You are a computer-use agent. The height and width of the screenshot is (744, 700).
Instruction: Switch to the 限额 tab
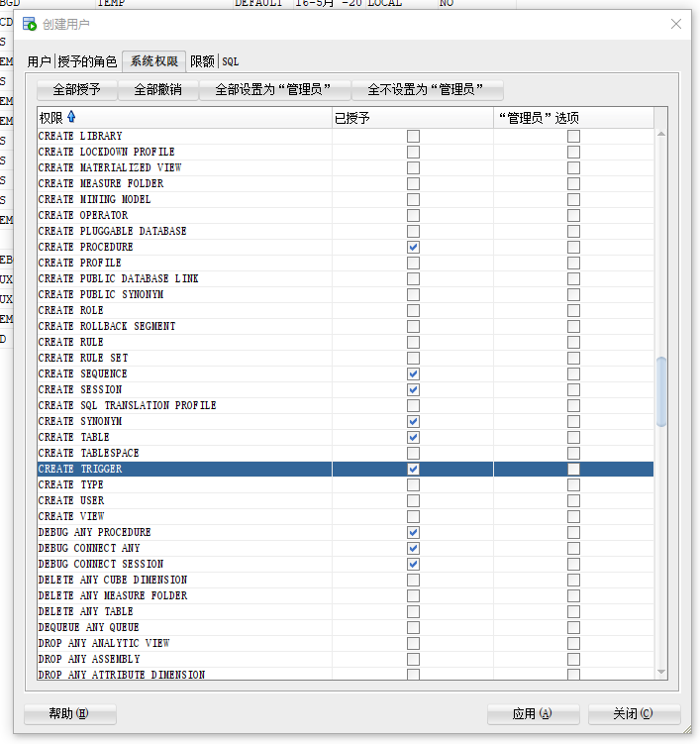(x=202, y=61)
